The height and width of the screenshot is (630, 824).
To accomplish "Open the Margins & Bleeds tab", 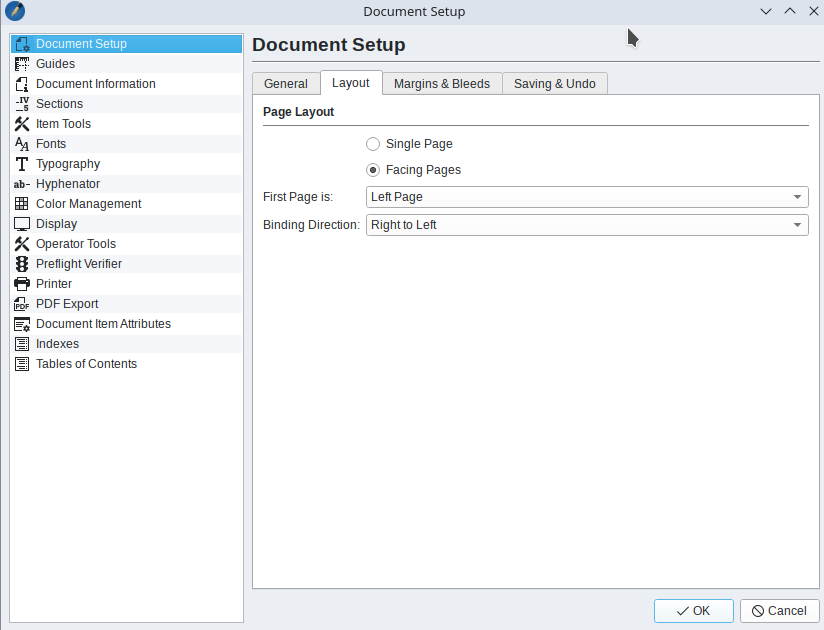I will (x=441, y=84).
